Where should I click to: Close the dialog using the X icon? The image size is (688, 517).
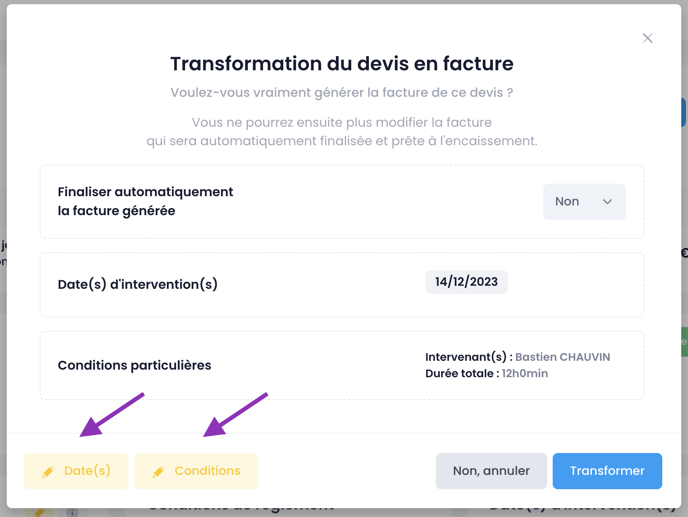[647, 38]
